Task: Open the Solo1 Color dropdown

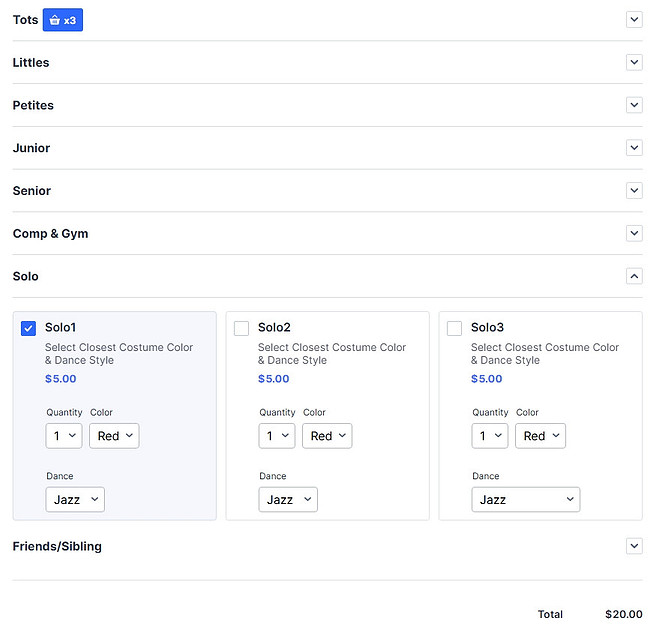Action: point(114,436)
